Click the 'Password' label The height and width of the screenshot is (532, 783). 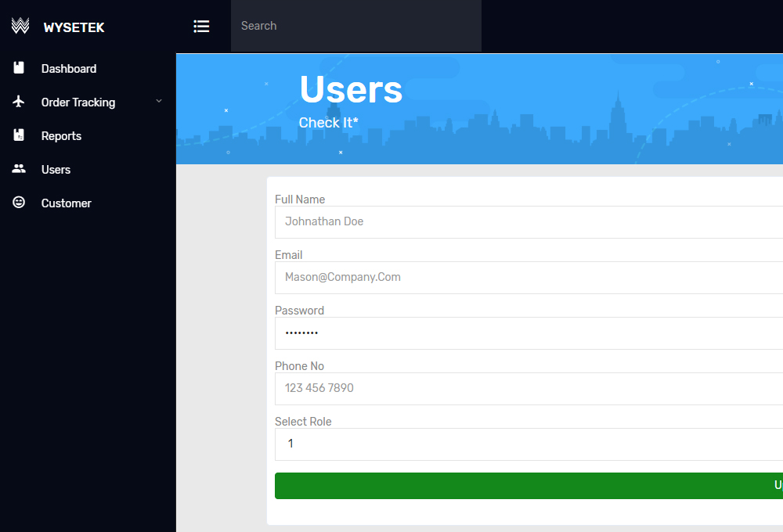pos(300,311)
